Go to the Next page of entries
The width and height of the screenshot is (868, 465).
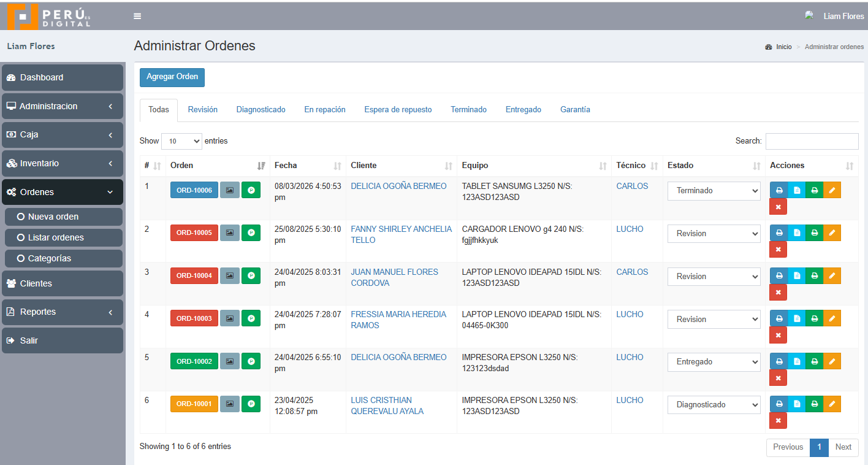pos(843,447)
